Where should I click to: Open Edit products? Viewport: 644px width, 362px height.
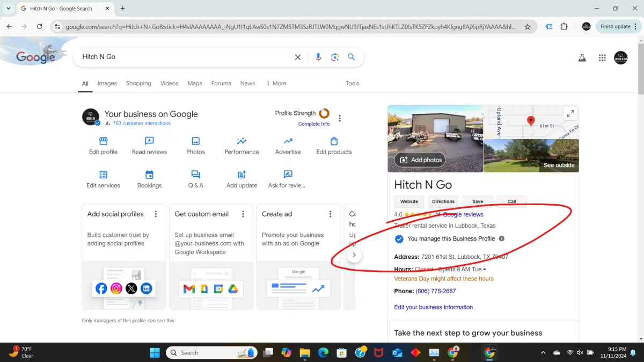(x=334, y=146)
